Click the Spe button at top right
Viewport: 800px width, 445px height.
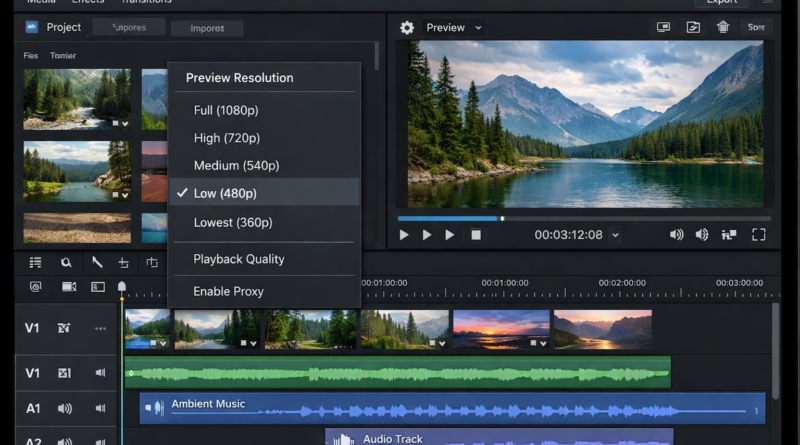click(756, 27)
